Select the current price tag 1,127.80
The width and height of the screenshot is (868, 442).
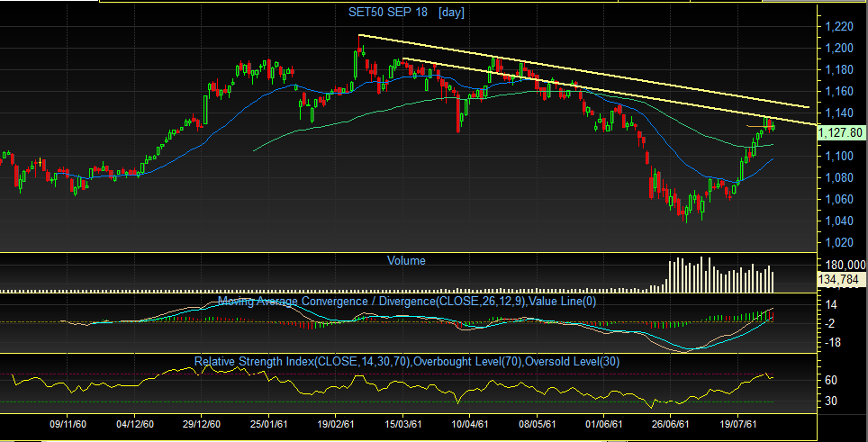[x=840, y=132]
